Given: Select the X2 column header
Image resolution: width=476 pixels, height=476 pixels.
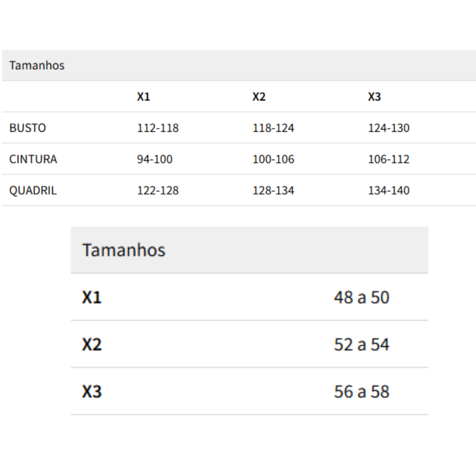Looking at the screenshot, I should coord(259,97).
